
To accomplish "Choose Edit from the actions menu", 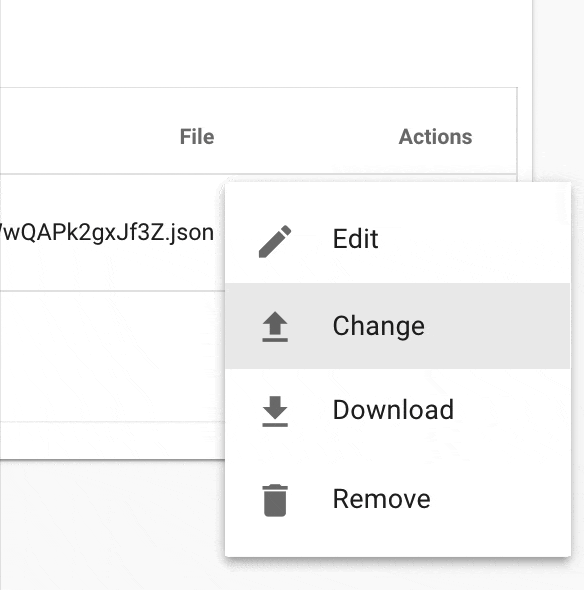I will pos(398,240).
